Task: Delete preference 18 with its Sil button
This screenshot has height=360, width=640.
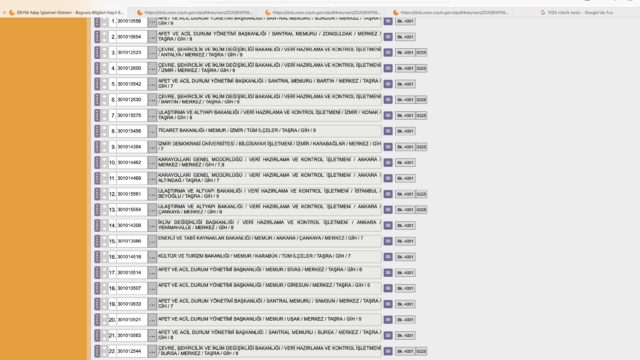Action: [x=388, y=288]
